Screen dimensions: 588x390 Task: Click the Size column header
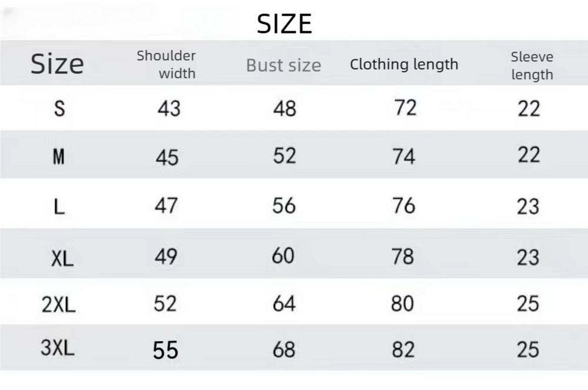click(x=57, y=64)
